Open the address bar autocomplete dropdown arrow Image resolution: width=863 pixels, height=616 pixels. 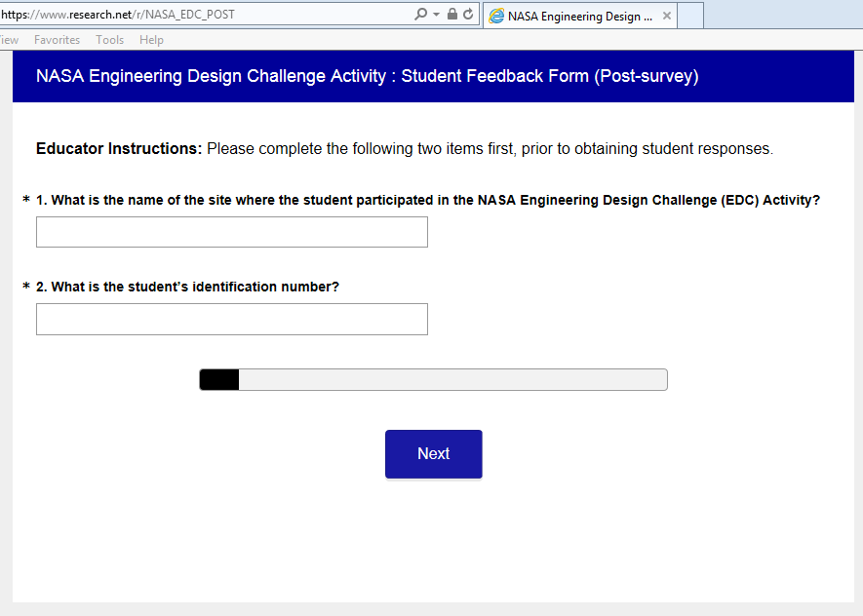coord(436,15)
